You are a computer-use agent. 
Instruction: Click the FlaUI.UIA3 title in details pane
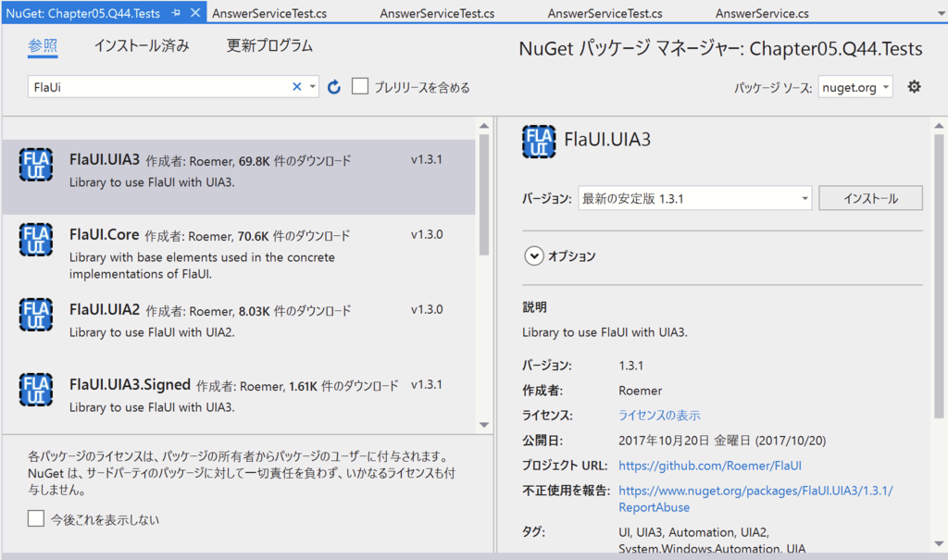(x=607, y=140)
